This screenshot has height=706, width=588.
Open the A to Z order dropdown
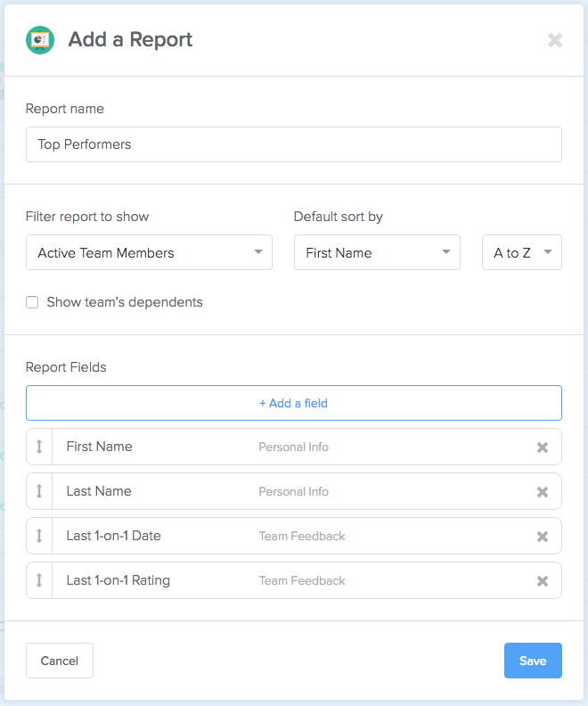[522, 252]
